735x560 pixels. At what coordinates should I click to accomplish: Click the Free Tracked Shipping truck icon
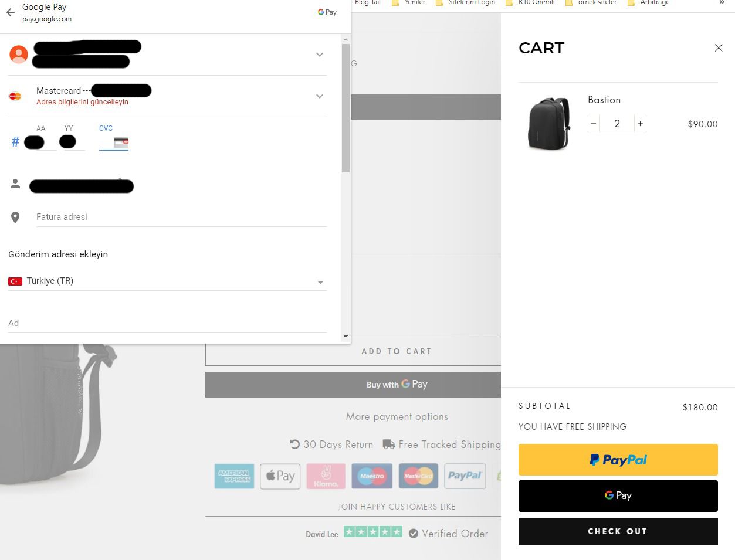click(388, 444)
